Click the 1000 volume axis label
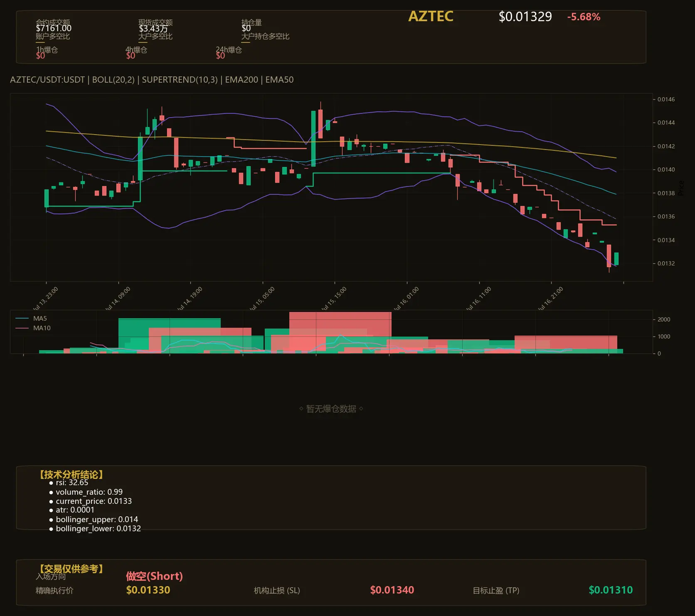This screenshot has width=695, height=616. (x=664, y=336)
